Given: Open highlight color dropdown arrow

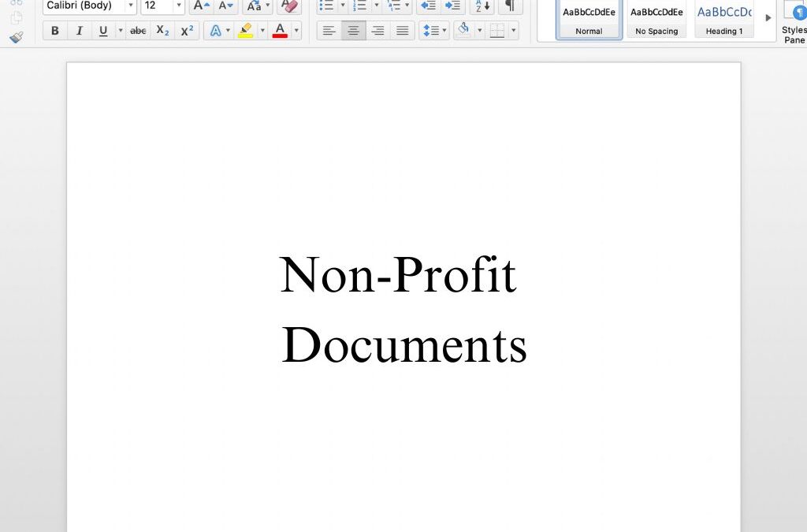Looking at the screenshot, I should click(262, 31).
